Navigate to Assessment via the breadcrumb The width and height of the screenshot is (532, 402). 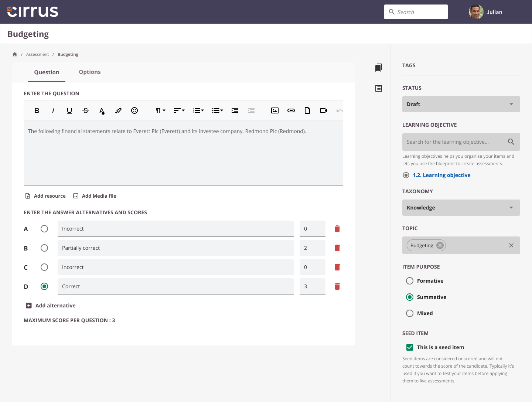(37, 54)
